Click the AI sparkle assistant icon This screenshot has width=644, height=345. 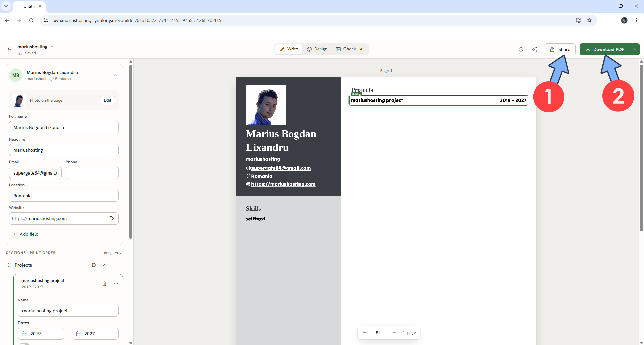pyautogui.click(x=535, y=49)
